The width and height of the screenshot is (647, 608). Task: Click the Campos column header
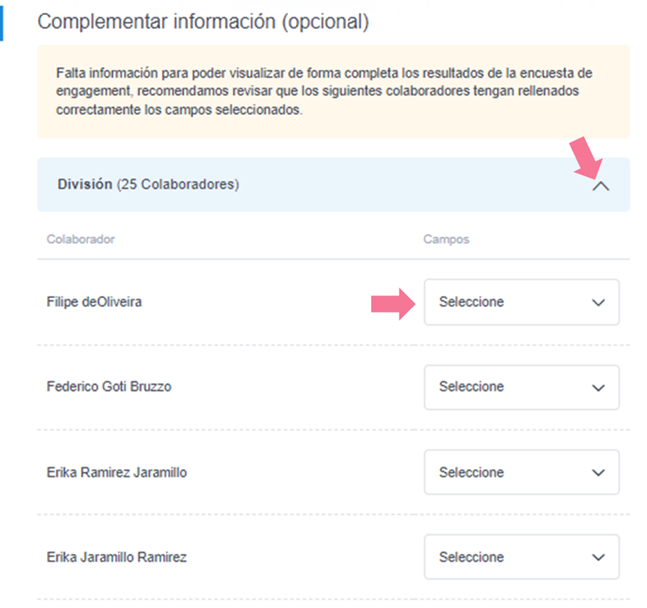tap(446, 240)
